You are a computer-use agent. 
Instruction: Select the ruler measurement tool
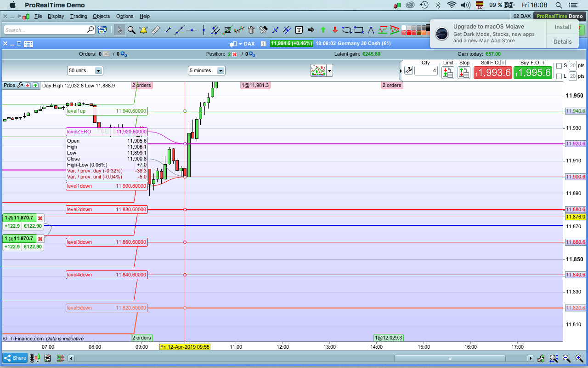click(x=155, y=30)
